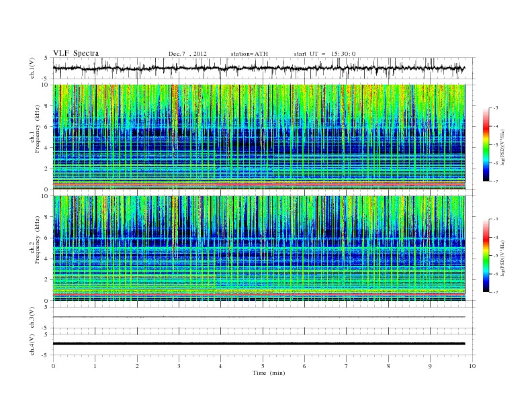Click the "station=ATH" header label
Viewport: 532px width, 411px height.
249,54
